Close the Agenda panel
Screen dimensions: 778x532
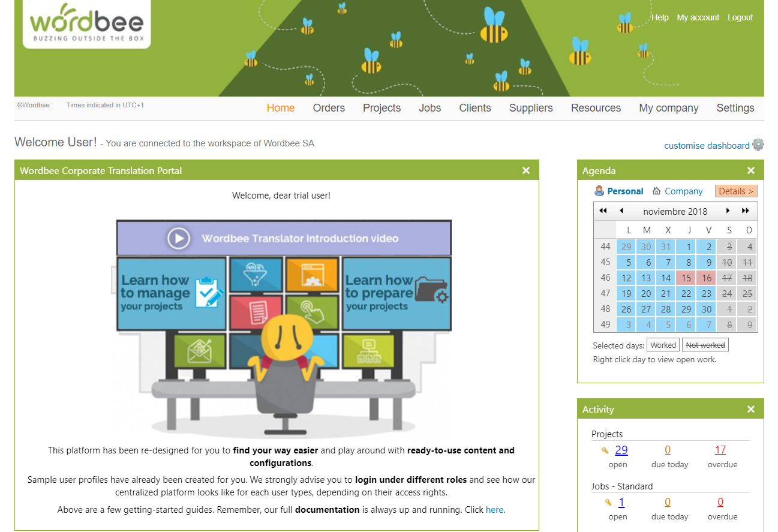750,171
